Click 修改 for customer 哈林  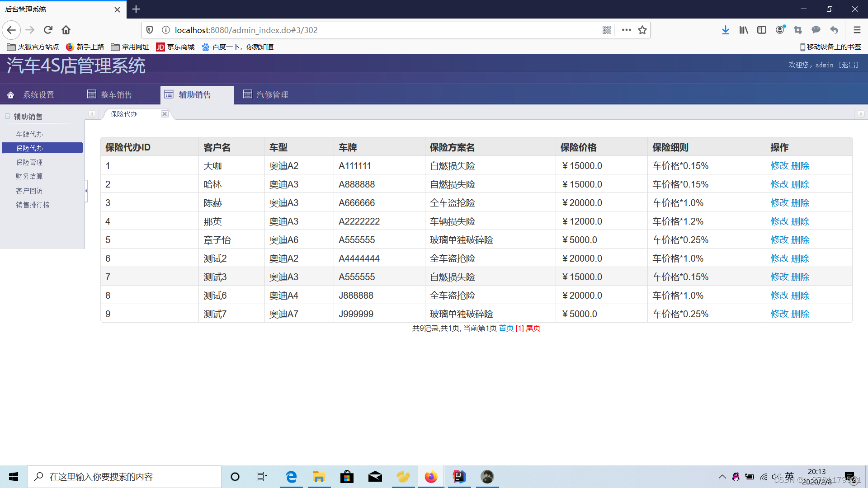click(779, 184)
